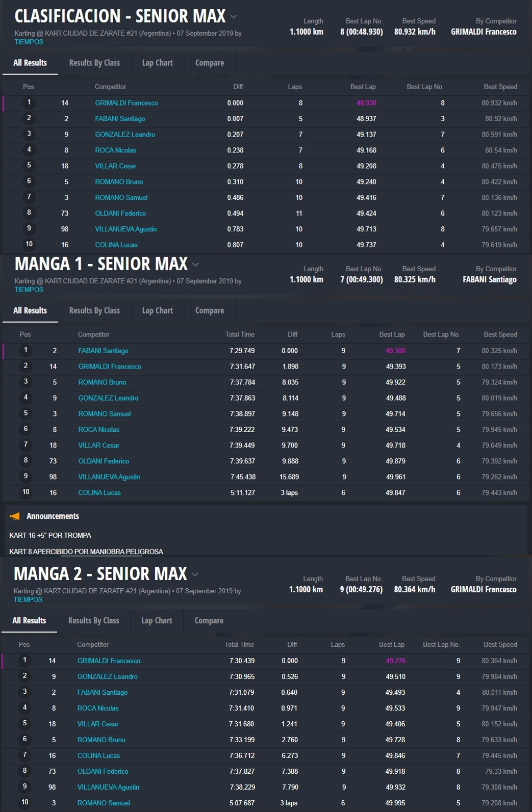The image size is (532, 812).
Task: Open GRIMALDI Francesco in Clasificacion results
Action: (x=126, y=103)
